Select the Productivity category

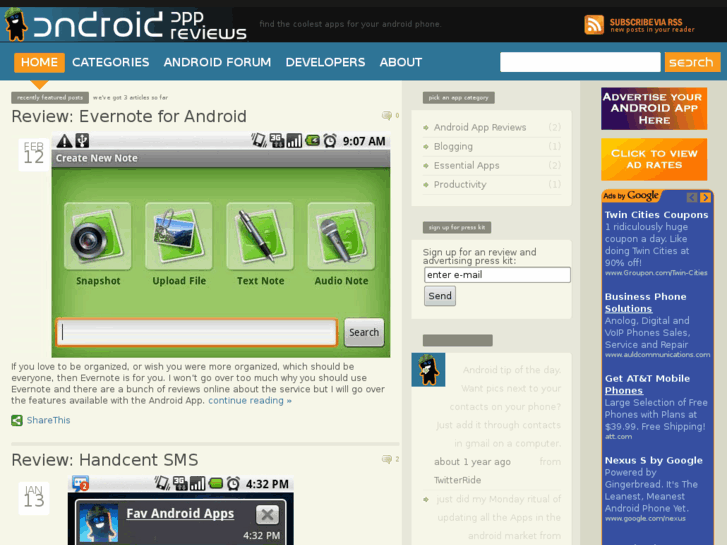pos(460,184)
